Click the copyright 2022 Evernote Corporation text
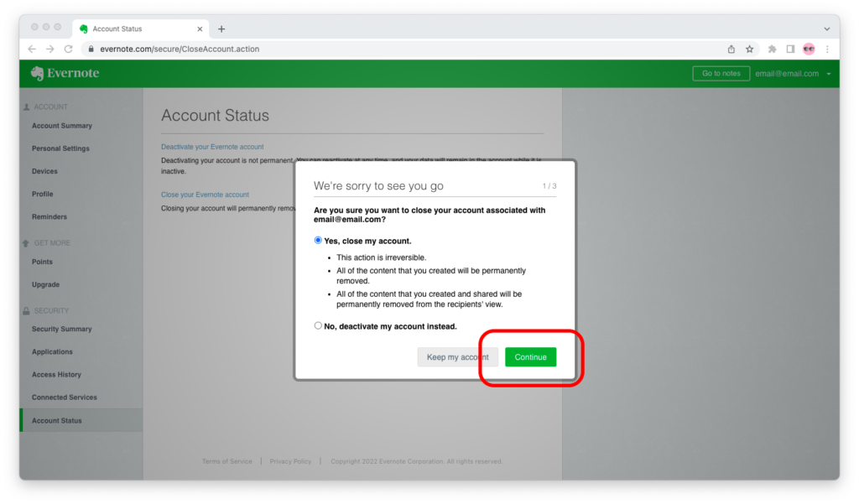Screen dimensions: 859x504 pos(416,461)
